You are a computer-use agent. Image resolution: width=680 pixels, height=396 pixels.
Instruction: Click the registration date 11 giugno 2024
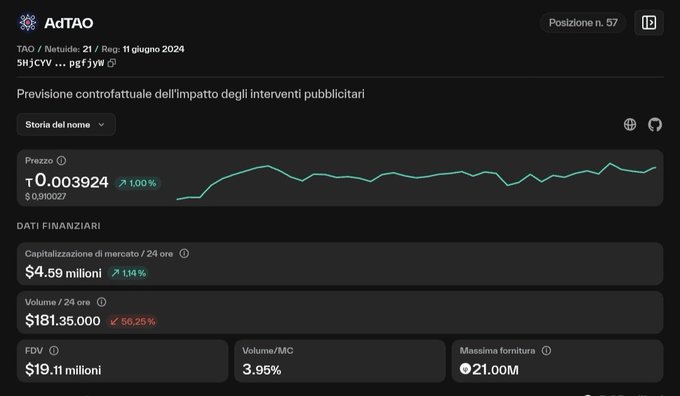tap(154, 49)
